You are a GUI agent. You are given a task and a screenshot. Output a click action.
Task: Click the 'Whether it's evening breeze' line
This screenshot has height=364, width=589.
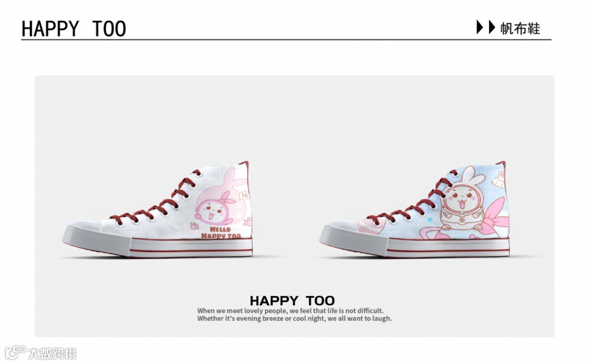[x=294, y=318]
